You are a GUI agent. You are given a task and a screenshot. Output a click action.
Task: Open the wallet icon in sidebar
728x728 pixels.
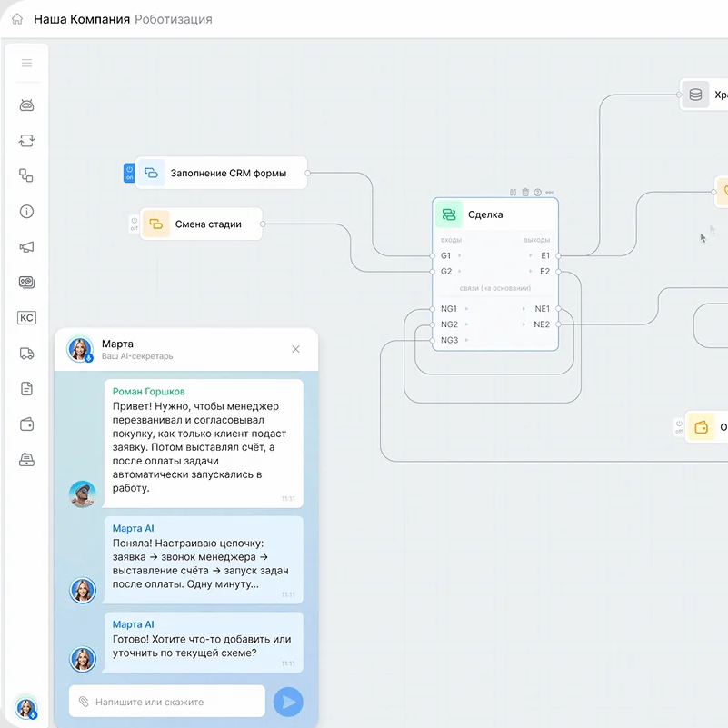click(26, 424)
